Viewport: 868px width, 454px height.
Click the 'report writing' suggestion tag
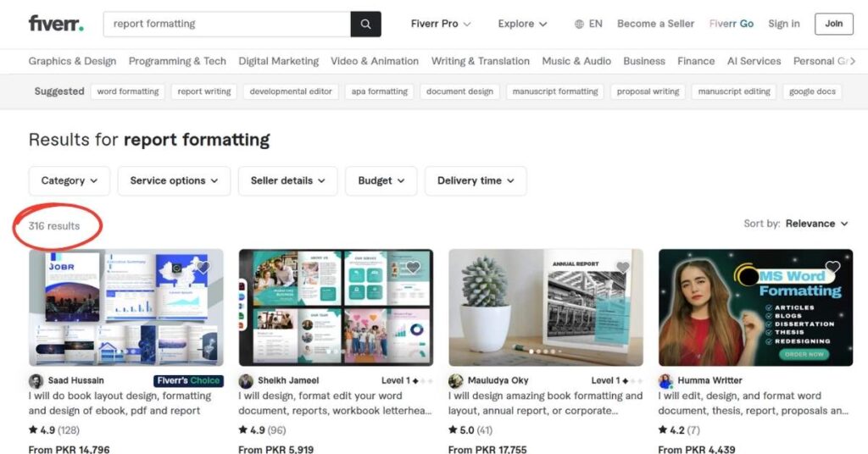click(x=204, y=91)
